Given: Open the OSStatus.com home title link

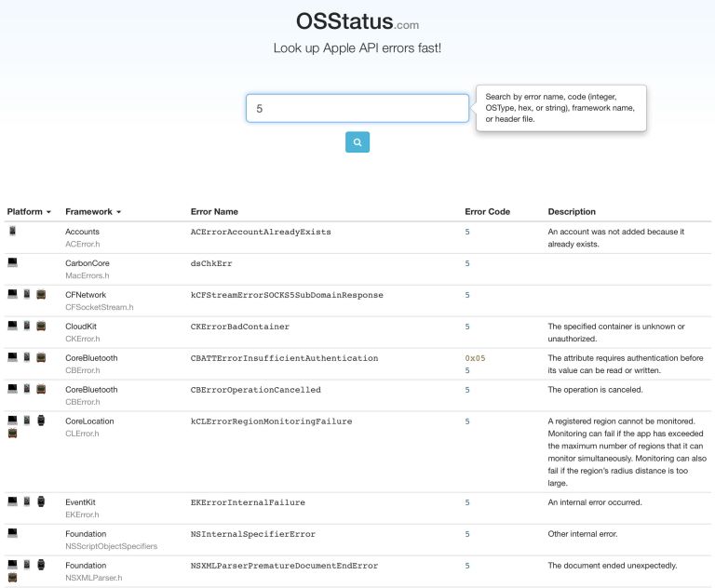Looking at the screenshot, I should click(357, 21).
